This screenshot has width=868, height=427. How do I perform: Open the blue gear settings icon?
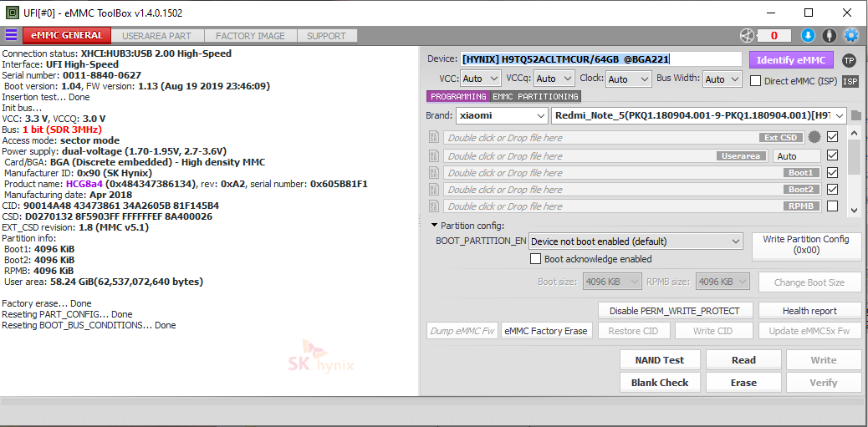point(850,36)
